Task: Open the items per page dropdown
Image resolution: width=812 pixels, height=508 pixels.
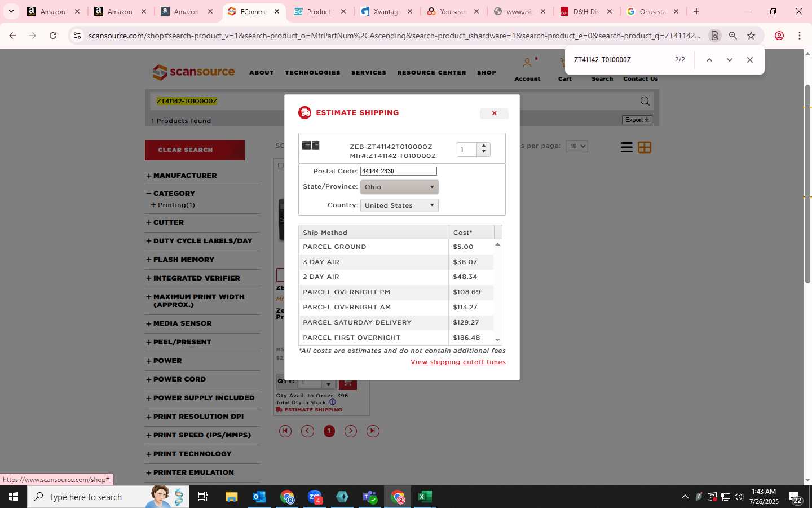Action: click(x=576, y=146)
